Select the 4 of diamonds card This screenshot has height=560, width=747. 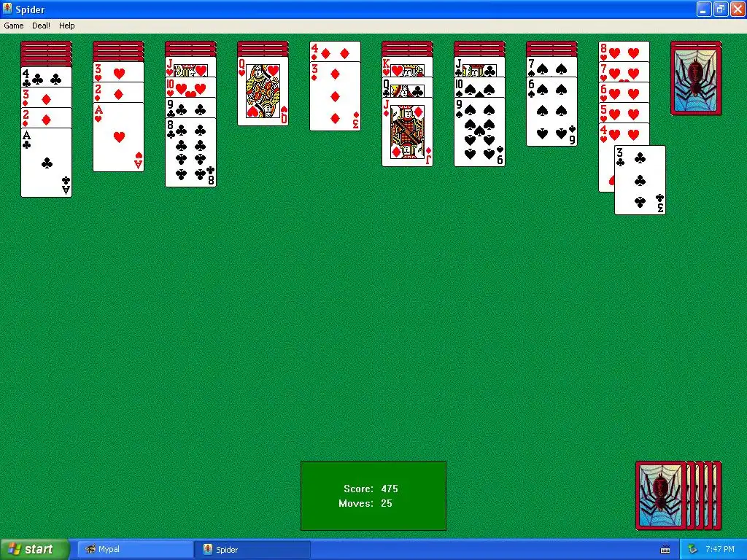336,52
